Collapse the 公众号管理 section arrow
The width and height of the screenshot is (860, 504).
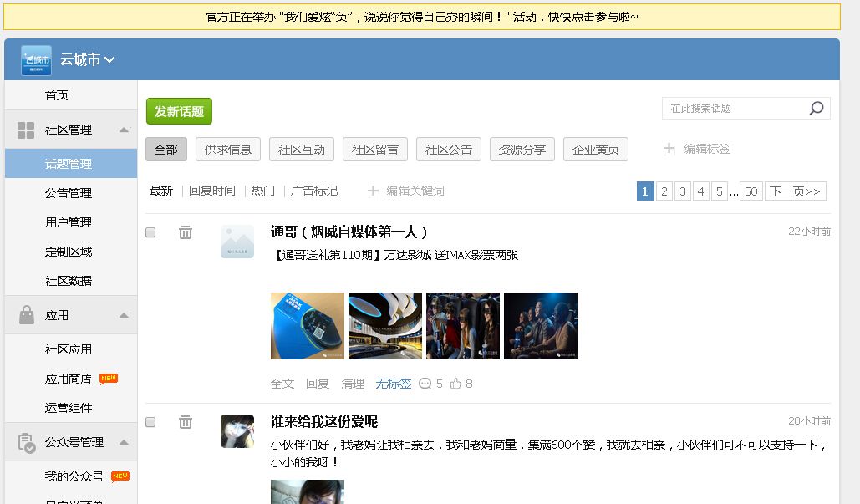pos(124,443)
